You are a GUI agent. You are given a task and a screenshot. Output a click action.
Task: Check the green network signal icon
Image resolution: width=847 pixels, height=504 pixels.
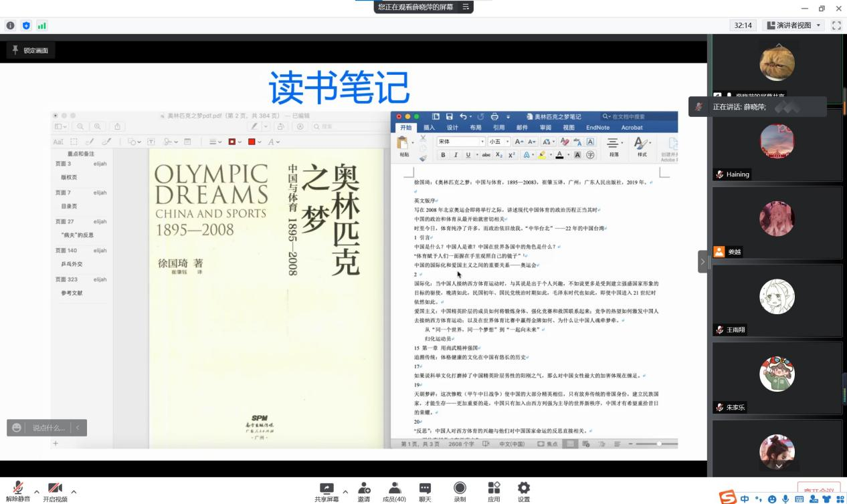pyautogui.click(x=42, y=25)
